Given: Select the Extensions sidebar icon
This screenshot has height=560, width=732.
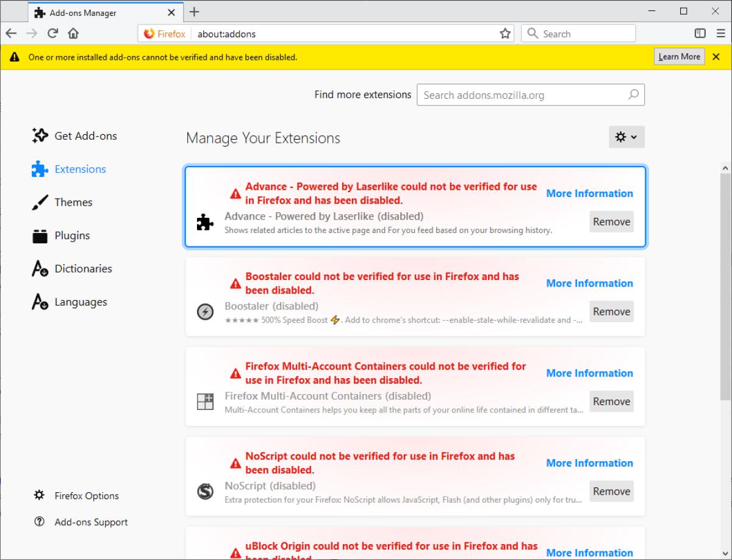Looking at the screenshot, I should (40, 169).
